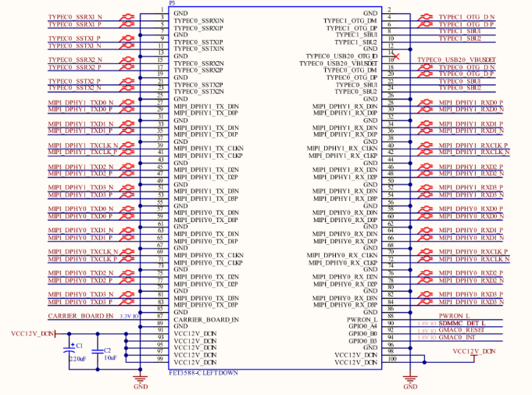Select the CARRIER_BOARD_EN red net label
Image resolution: width=532 pixels, height=395 pixels.
click(80, 316)
